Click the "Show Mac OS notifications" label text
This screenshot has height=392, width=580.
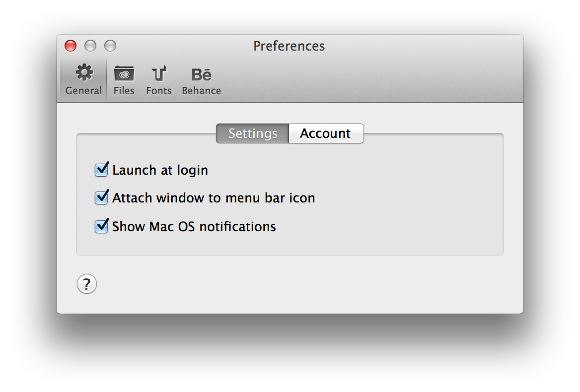[194, 226]
